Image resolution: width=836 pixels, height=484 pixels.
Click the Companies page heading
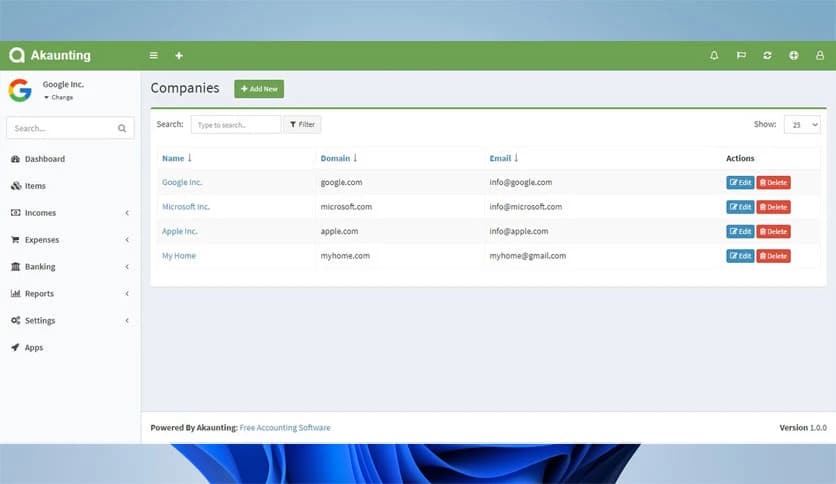(x=185, y=88)
